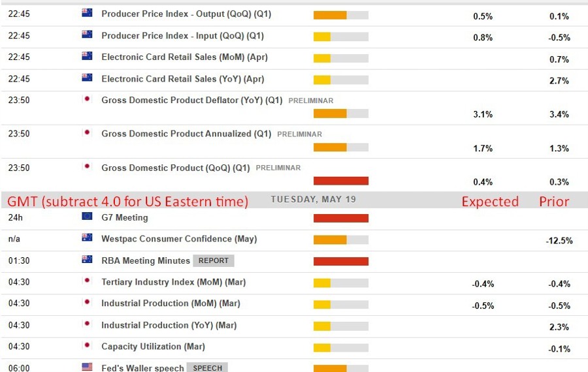Click red volatility bar for GDP (QoQ) row
Viewport: 588px width, 372px height.
[x=341, y=181]
